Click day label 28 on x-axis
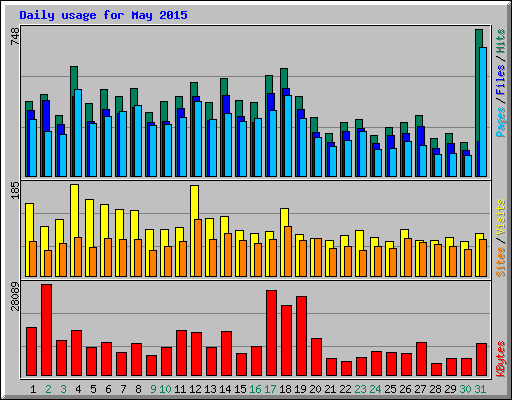Viewport: 512px width, 400px height. tap(435, 389)
